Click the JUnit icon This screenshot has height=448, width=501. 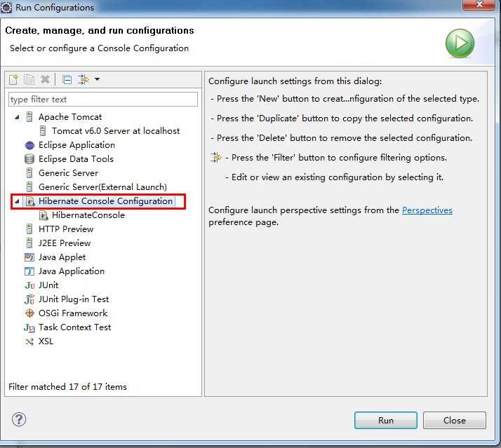point(29,285)
